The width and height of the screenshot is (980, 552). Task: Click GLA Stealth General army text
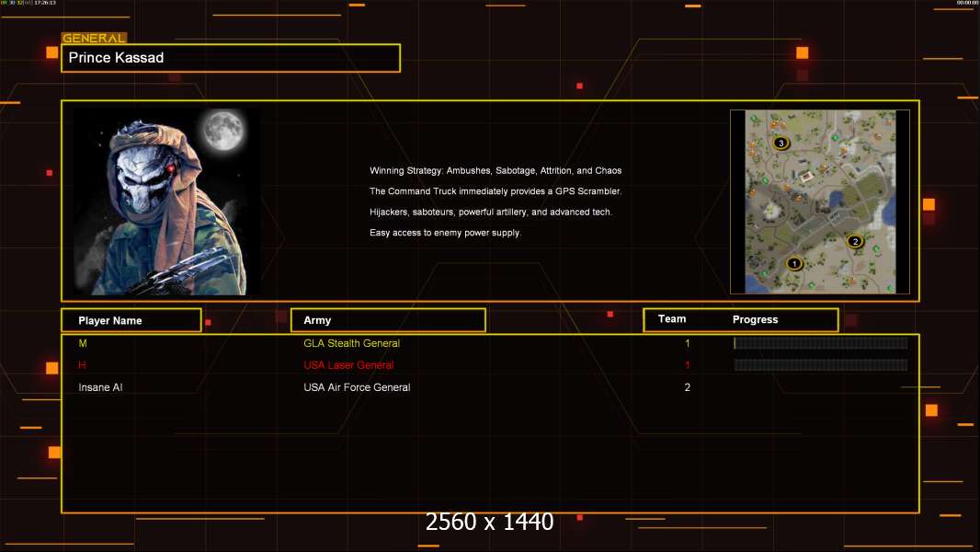tap(351, 343)
